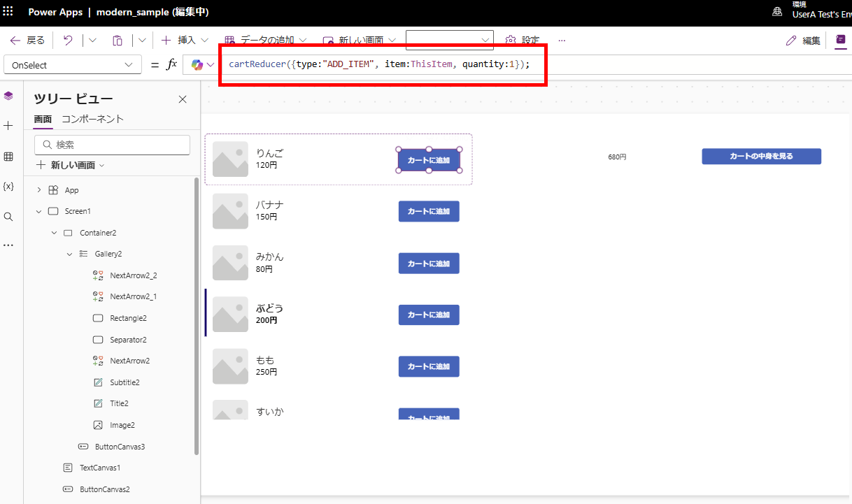Open more sidebar options via ellipsis icon
Screen dimensions: 852x504
pos(8,246)
